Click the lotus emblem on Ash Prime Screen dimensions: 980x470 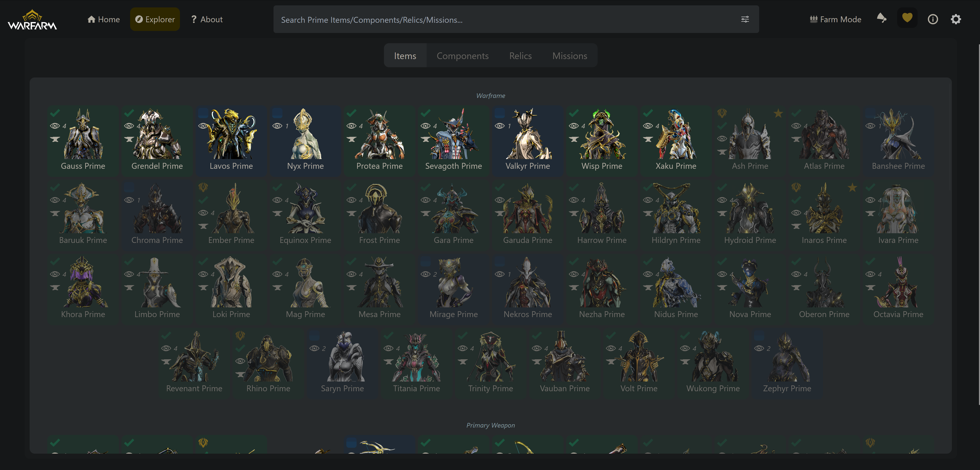tap(722, 113)
